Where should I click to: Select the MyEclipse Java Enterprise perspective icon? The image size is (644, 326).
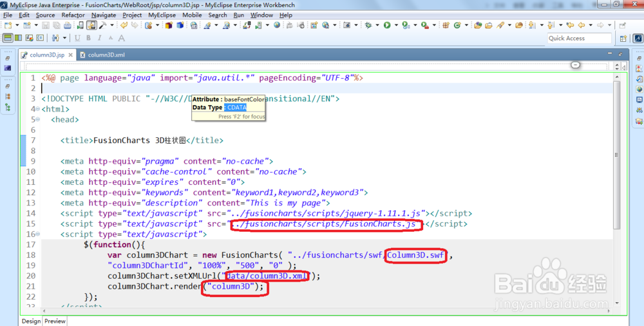point(638,38)
